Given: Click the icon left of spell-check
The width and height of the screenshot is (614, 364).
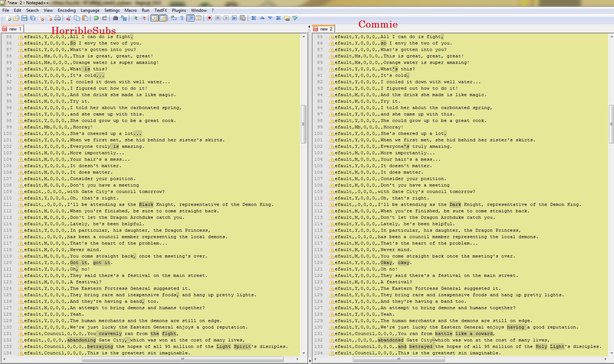Looking at the screenshot, I should 287,18.
